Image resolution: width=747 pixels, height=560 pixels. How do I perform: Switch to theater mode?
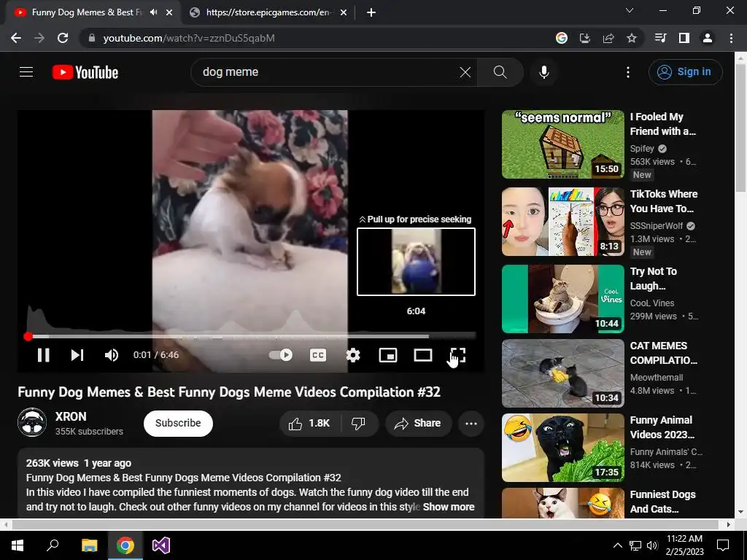[423, 355]
